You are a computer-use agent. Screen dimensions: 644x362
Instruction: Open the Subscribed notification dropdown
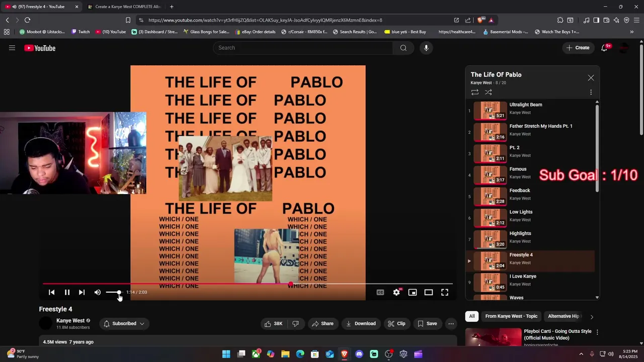[124, 323]
